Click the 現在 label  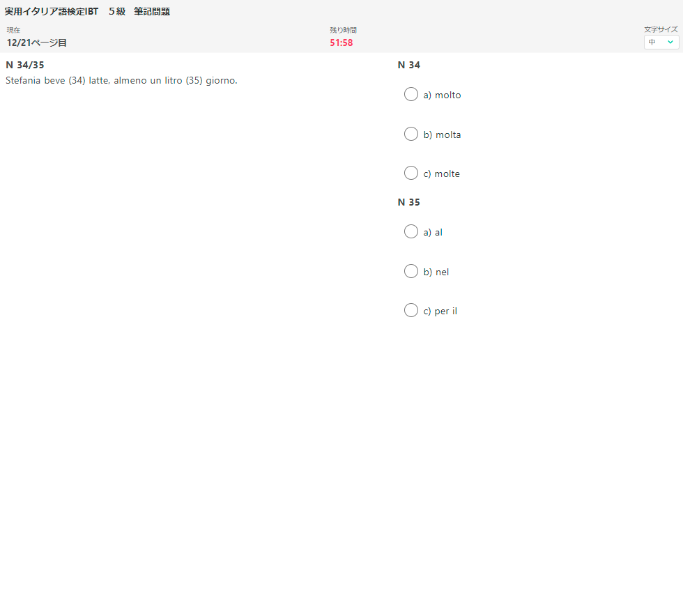pos(13,30)
